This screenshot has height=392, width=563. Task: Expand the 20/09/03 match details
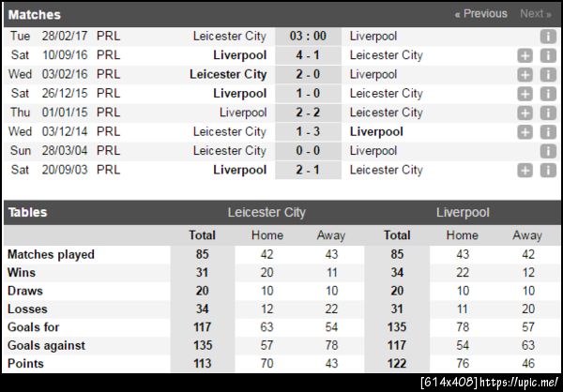pyautogui.click(x=525, y=171)
